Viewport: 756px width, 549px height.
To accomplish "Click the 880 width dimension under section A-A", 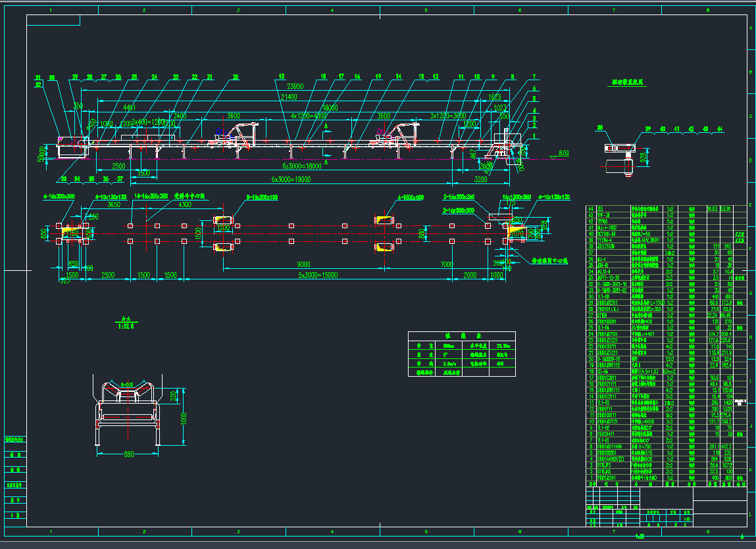I will 128,454.
